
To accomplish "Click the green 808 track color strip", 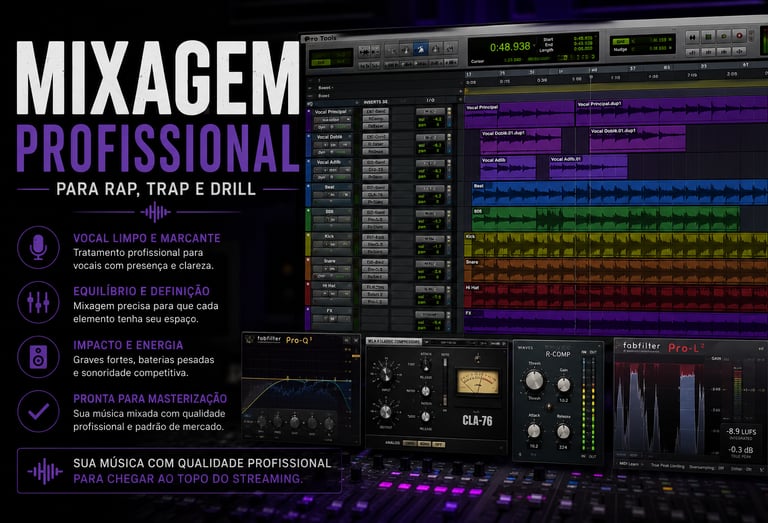I will (308, 219).
